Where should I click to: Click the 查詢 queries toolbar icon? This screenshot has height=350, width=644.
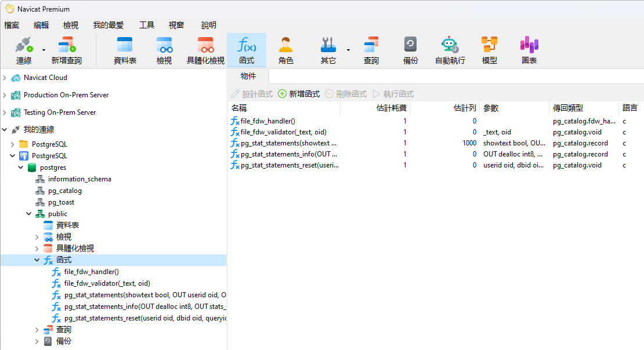tap(371, 49)
